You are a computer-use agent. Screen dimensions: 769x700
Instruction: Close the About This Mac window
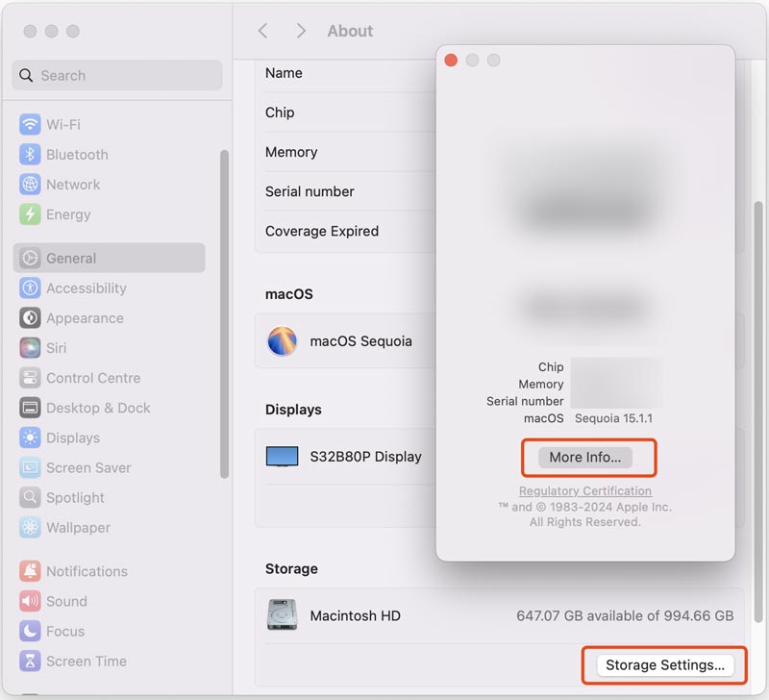coord(451,61)
